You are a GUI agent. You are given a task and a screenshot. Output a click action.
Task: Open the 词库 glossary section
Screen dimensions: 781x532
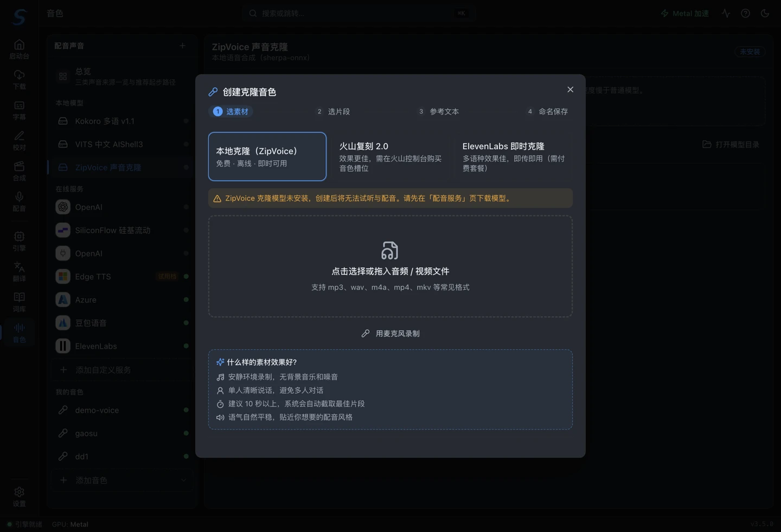(x=19, y=302)
